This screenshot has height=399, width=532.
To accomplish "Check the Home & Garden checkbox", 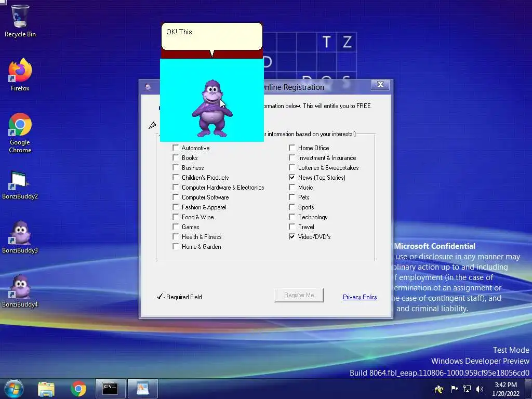I will pos(176,246).
